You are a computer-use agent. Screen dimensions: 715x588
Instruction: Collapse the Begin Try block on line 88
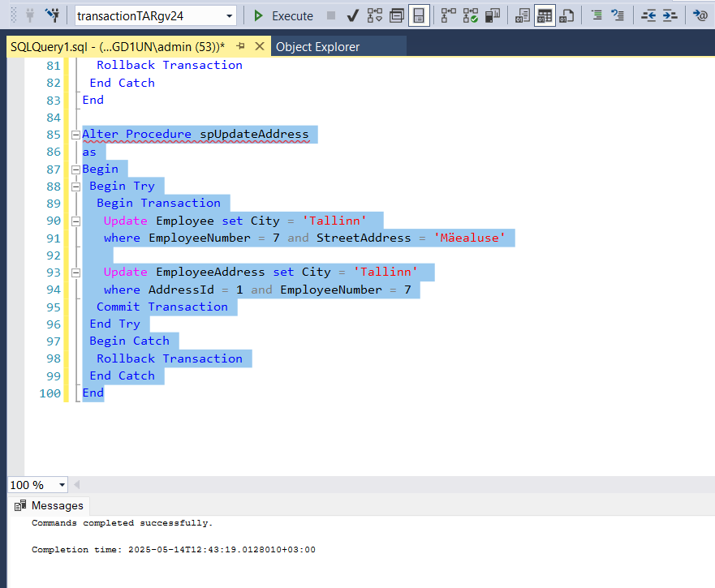point(75,187)
